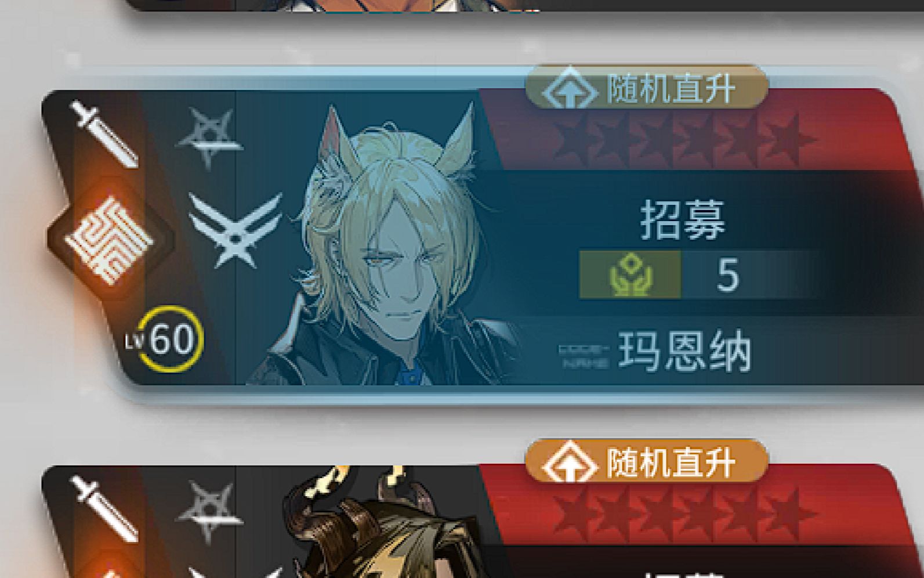
Task: Click 招募 to recruit 玛恩纳
Action: [683, 220]
